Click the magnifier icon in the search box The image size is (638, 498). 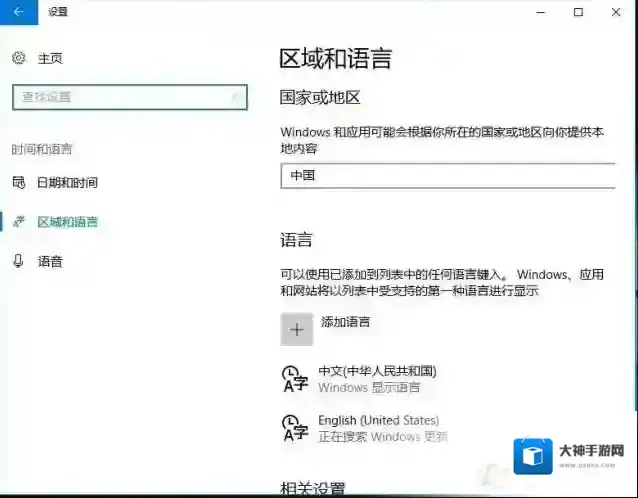(x=238, y=97)
